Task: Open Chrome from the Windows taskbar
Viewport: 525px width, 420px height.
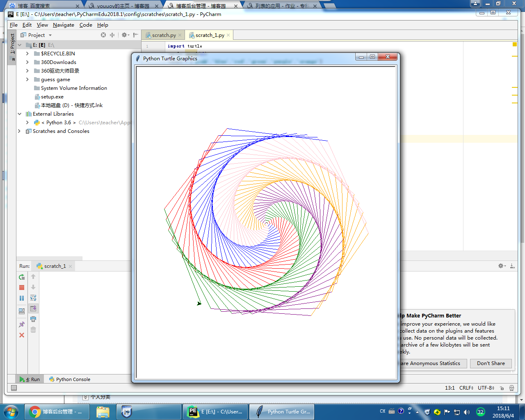Action: pos(57,412)
